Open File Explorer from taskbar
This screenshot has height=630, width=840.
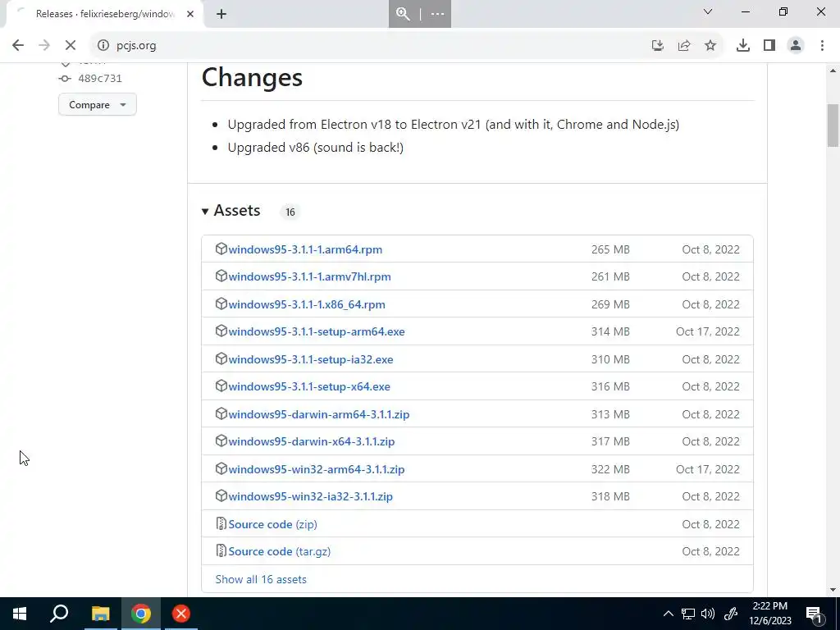tap(100, 614)
